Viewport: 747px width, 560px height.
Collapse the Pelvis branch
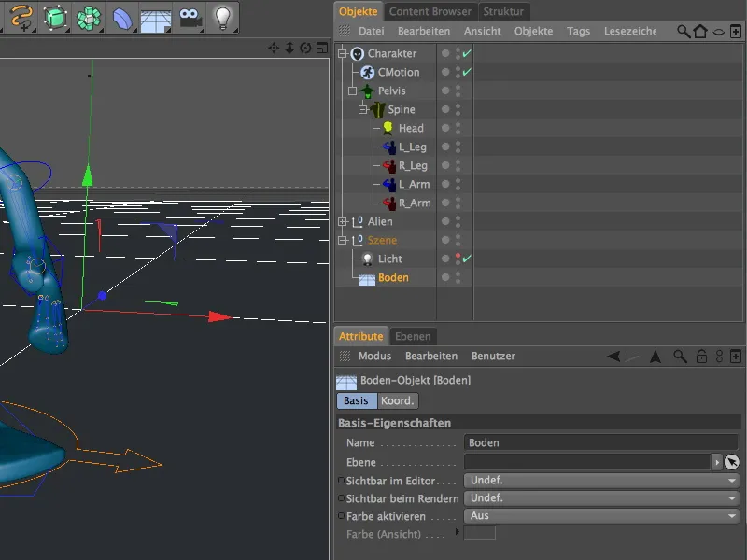353,91
